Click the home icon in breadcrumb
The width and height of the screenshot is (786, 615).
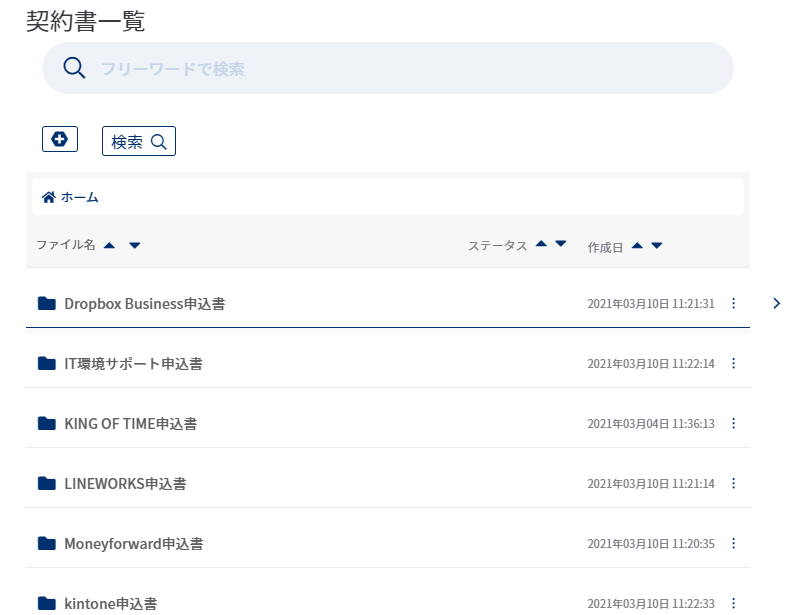click(49, 197)
